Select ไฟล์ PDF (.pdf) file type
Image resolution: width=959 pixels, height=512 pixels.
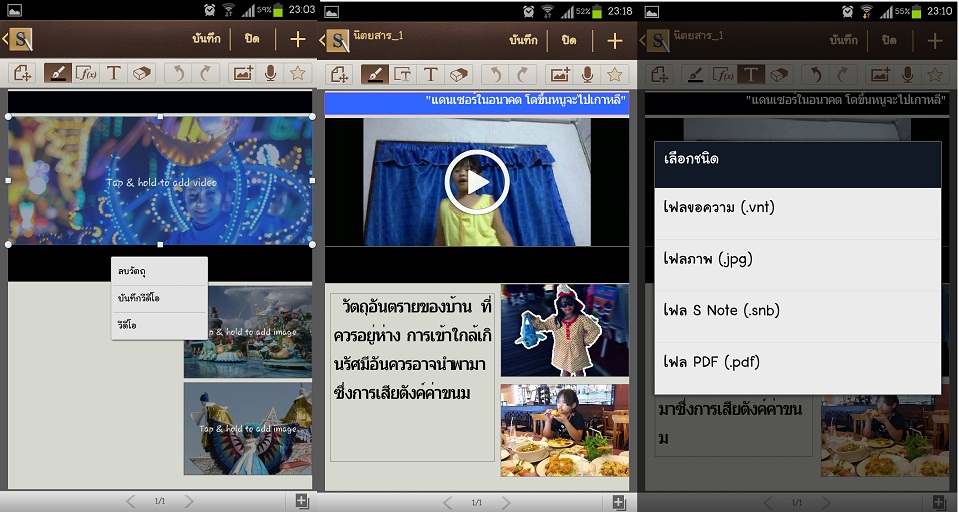(798, 368)
